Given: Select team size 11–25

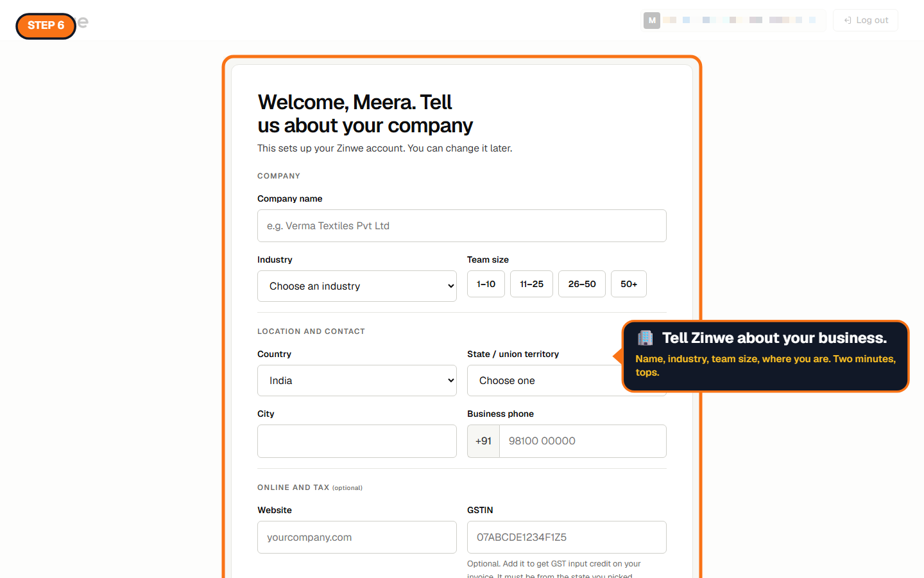Looking at the screenshot, I should click(531, 284).
